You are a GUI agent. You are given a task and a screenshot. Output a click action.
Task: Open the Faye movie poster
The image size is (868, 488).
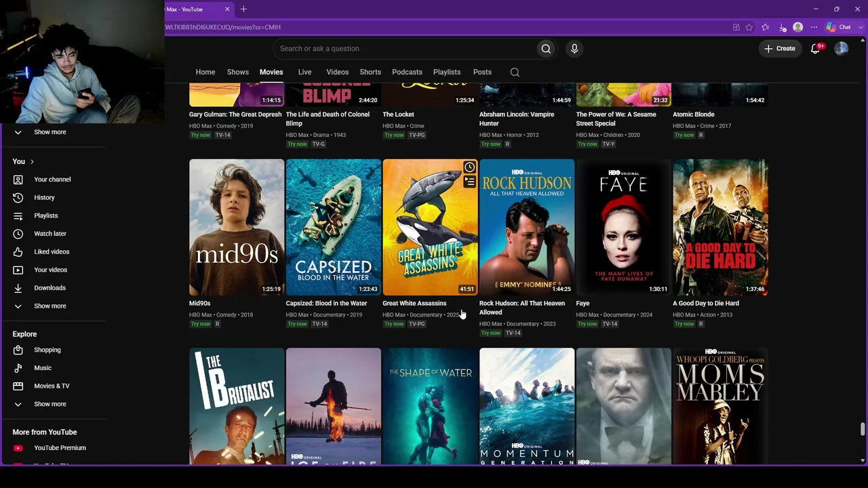click(x=624, y=227)
